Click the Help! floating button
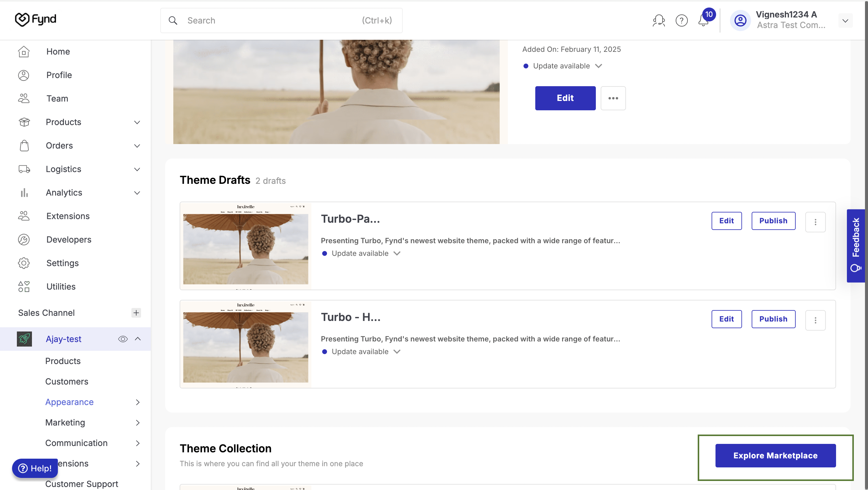Screen dimensions: 868x490 [35, 468]
